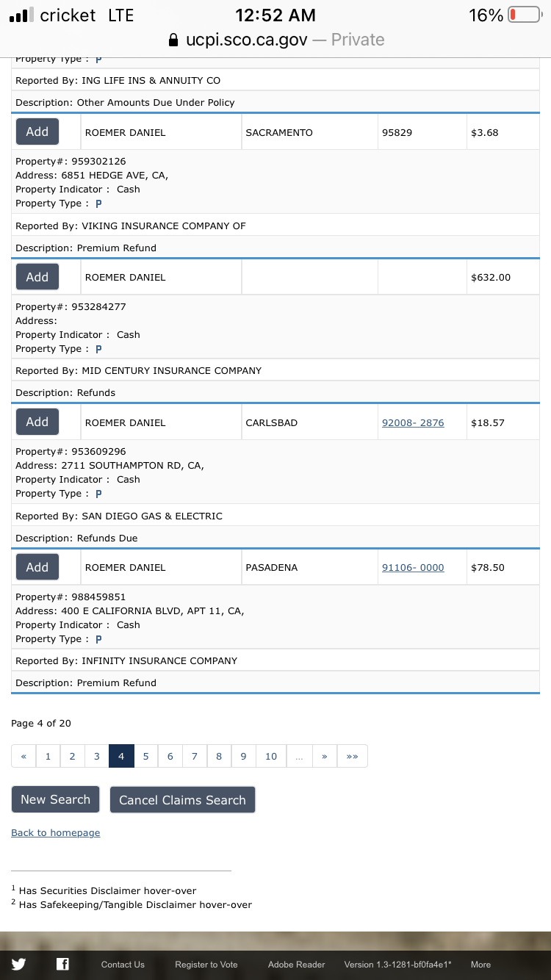Follow the Back to homepage link
551x980 pixels.
[56, 832]
